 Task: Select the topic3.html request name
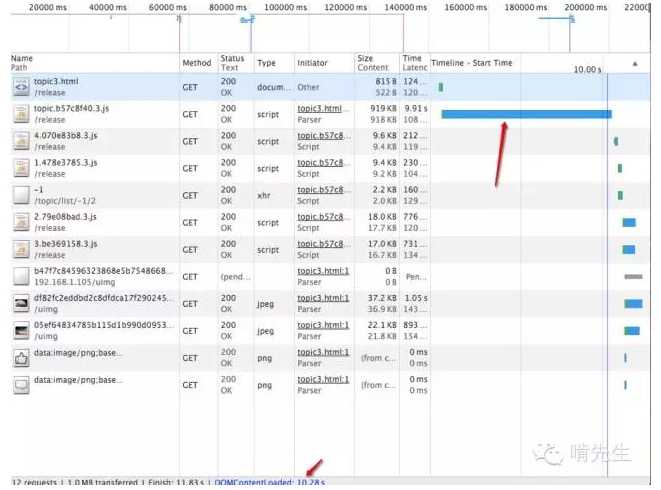tap(56, 81)
